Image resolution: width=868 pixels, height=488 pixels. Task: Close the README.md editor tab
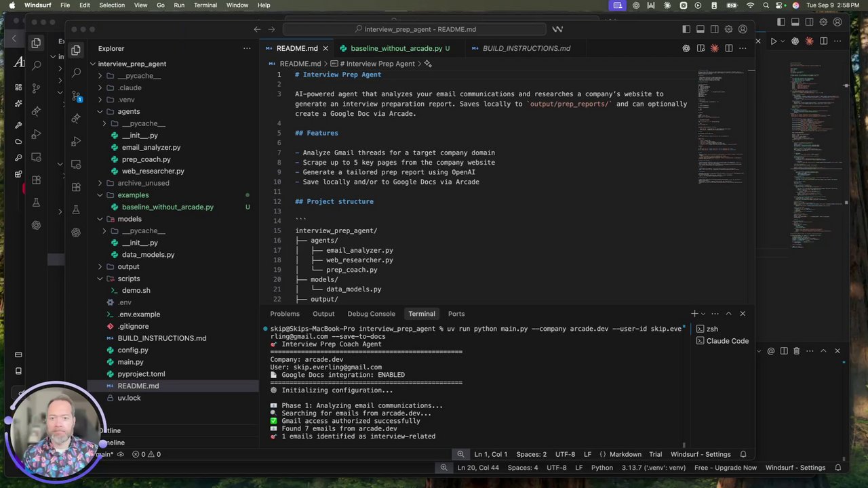325,48
